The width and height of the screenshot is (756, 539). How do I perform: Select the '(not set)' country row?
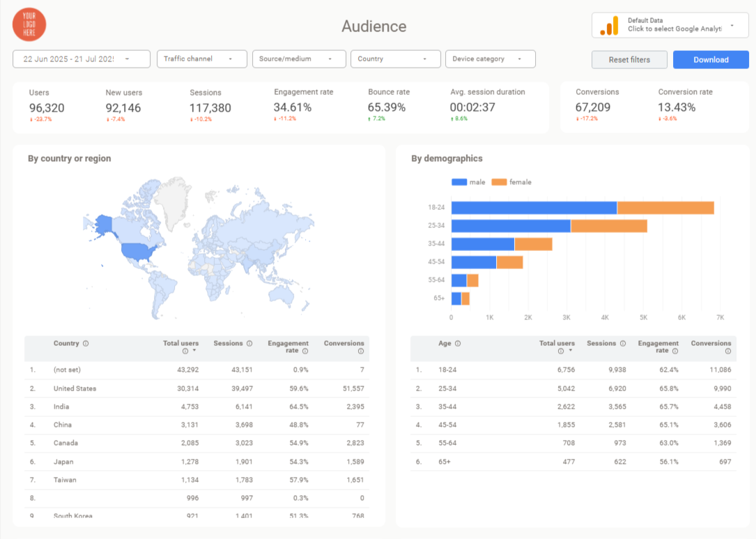coord(196,370)
